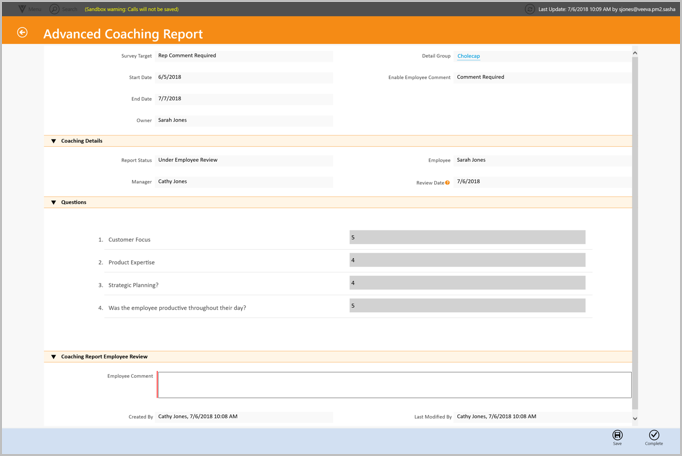
Task: Click the Search icon in top bar
Action: [x=55, y=9]
